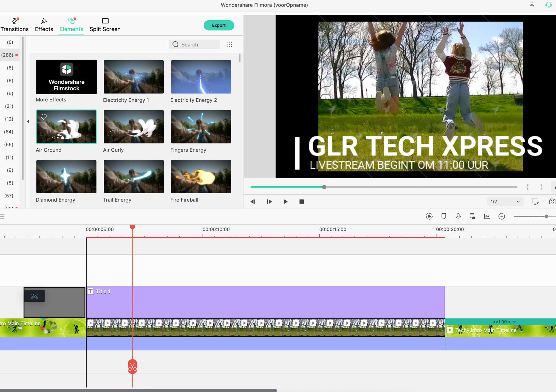This screenshot has height=392, width=556.
Task: Play the preview
Action: point(285,202)
